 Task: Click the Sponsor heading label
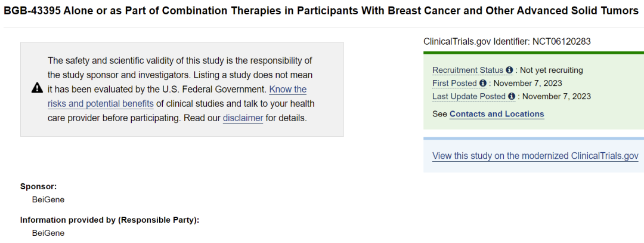pyautogui.click(x=39, y=186)
